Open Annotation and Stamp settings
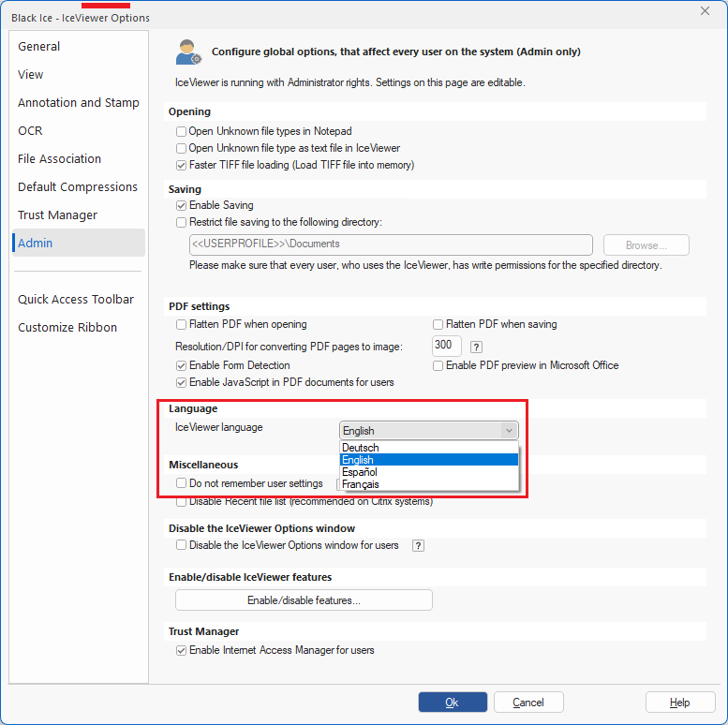This screenshot has width=728, height=725. [x=79, y=103]
